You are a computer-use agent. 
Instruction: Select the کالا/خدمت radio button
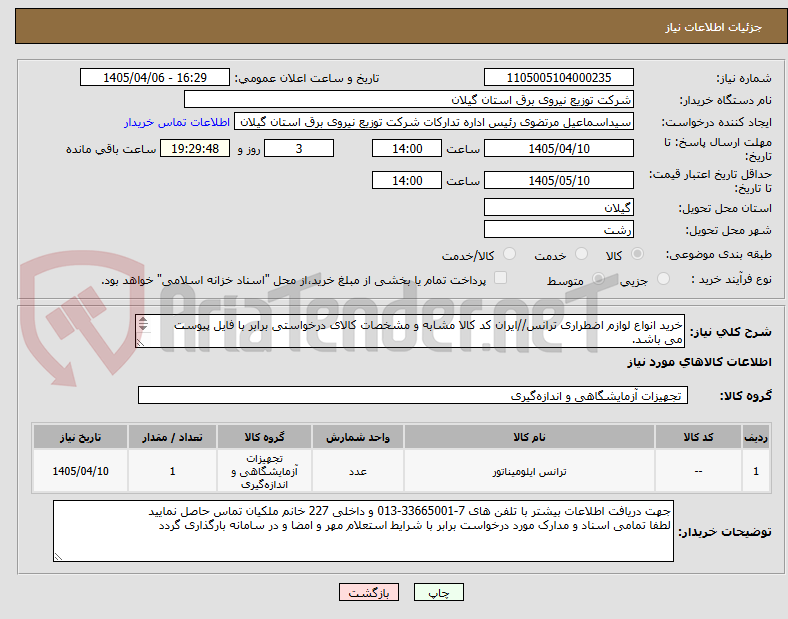(510, 254)
